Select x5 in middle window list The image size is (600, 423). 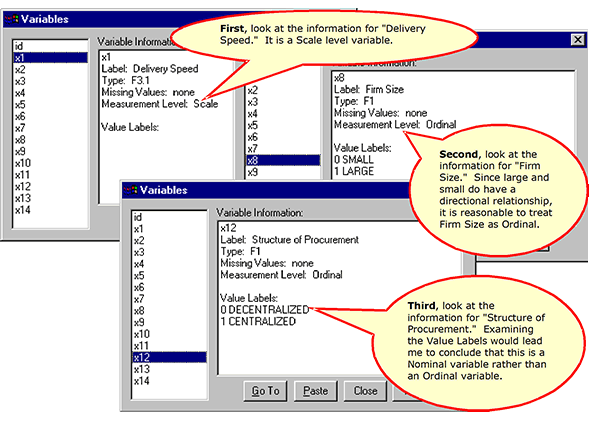(283, 125)
